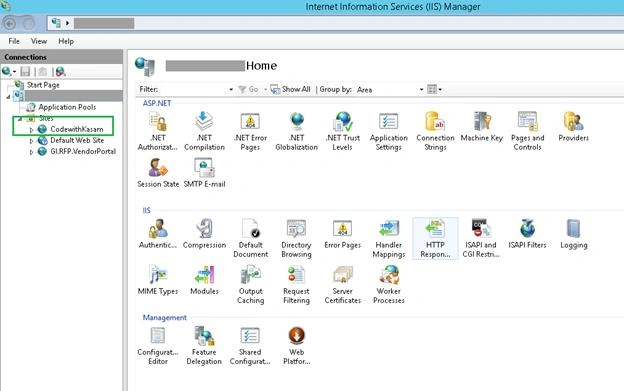This screenshot has width=624, height=391.
Task: Expand the Default Web Site node
Action: coord(31,141)
